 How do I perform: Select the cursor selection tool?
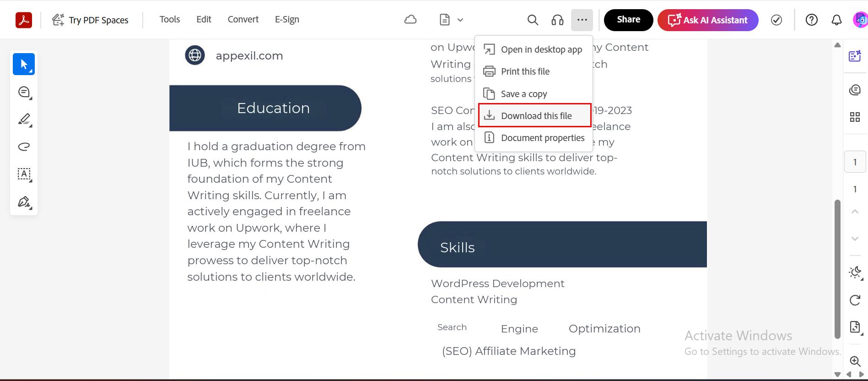[x=24, y=65]
